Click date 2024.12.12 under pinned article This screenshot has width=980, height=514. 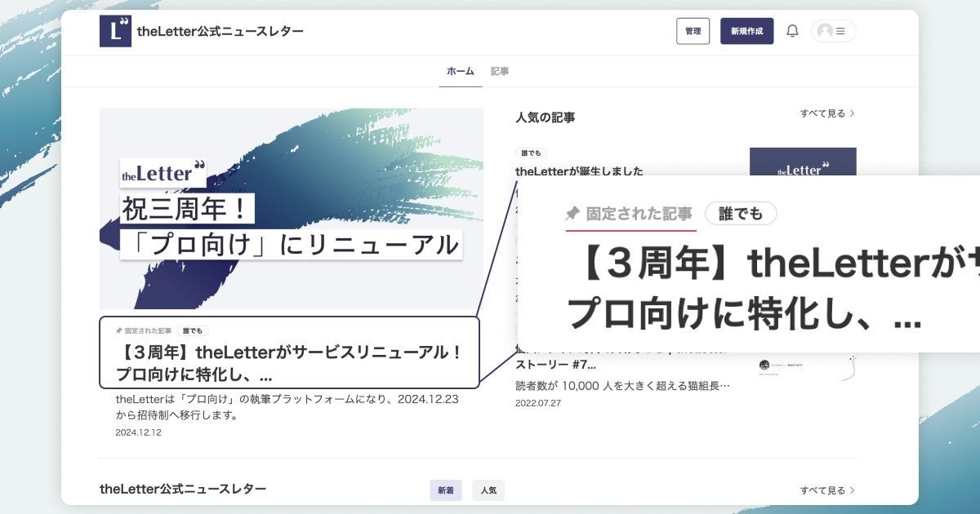tap(138, 432)
